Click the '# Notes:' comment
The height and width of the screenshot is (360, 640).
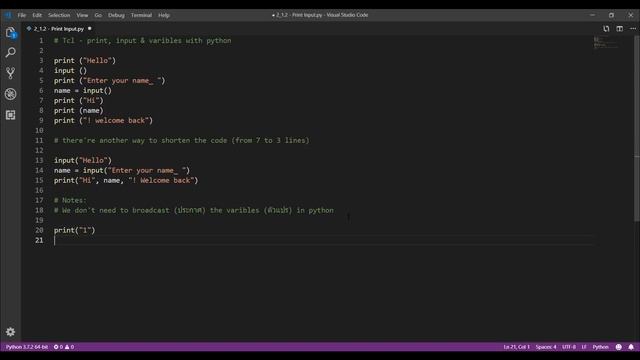70,200
